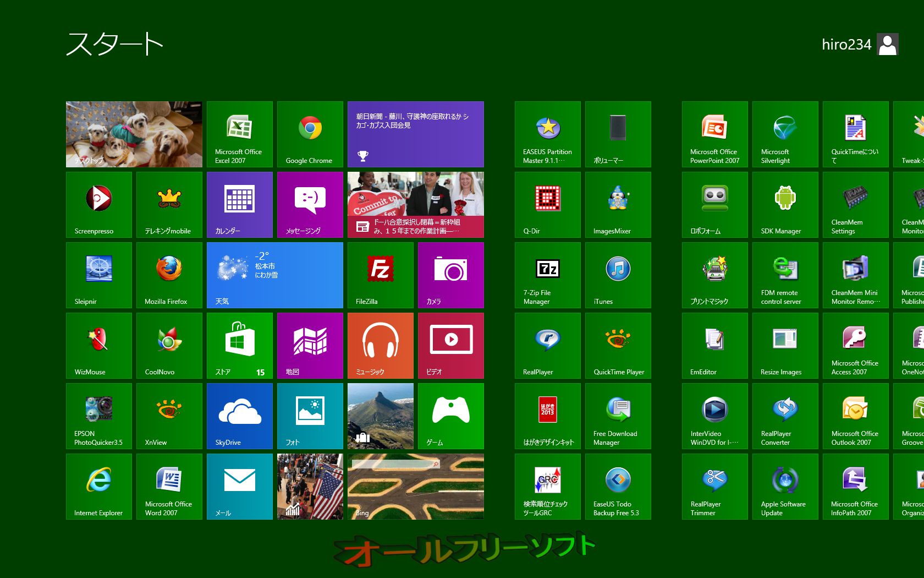Screen dimensions: 924x578
Task: Launch FileZilla tile
Action: 381,275
